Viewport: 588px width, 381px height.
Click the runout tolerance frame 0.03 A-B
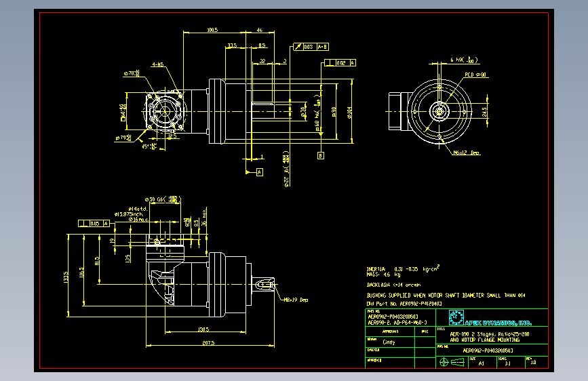pos(311,47)
